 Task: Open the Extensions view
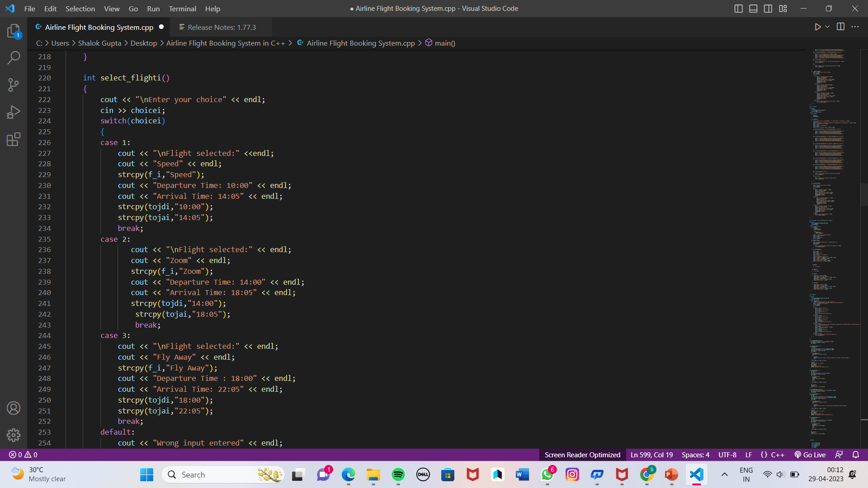[14, 139]
